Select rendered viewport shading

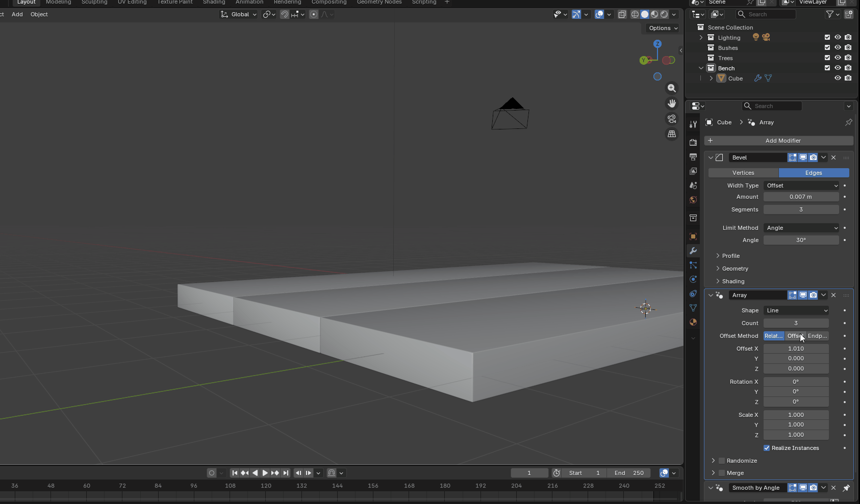(x=664, y=14)
